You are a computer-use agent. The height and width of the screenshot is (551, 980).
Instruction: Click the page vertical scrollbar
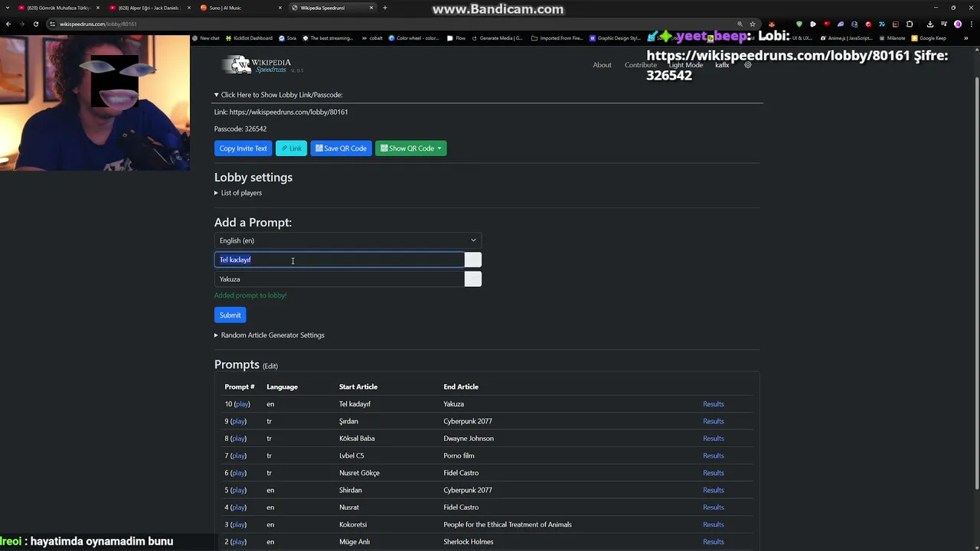pos(976,283)
